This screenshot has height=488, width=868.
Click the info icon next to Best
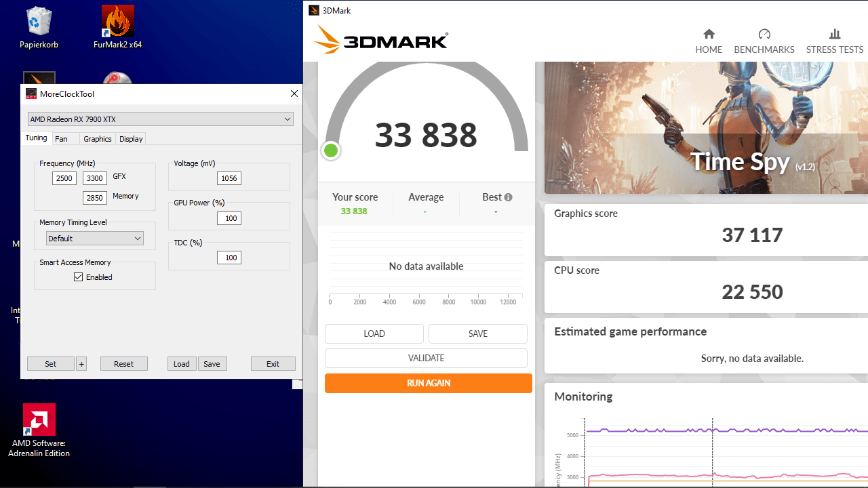[x=508, y=197]
